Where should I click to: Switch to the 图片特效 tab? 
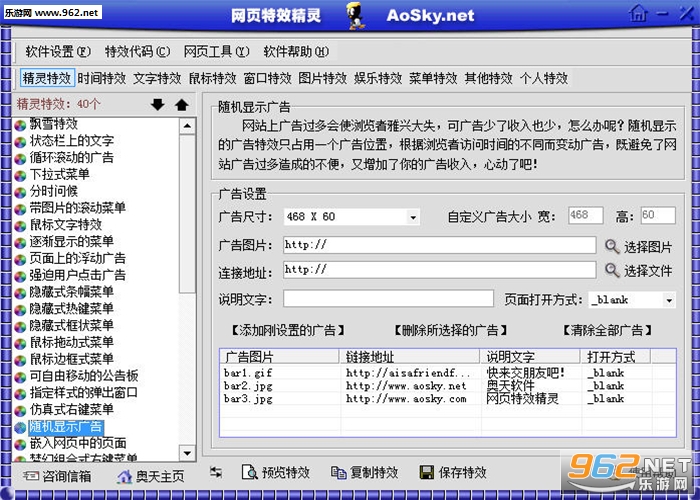(x=323, y=78)
